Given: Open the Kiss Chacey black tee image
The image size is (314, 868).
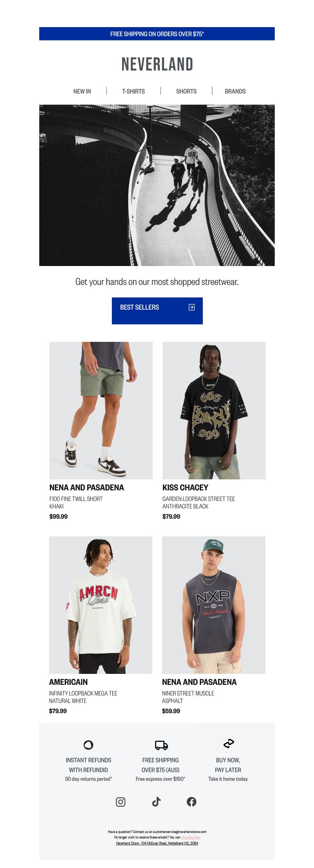Looking at the screenshot, I should click(x=214, y=411).
